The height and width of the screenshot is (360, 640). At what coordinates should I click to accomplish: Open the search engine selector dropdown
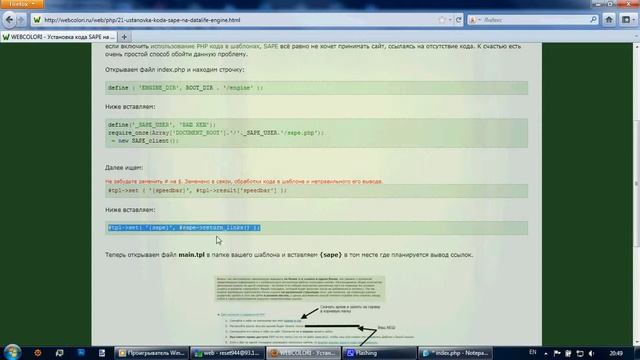[x=474, y=20]
